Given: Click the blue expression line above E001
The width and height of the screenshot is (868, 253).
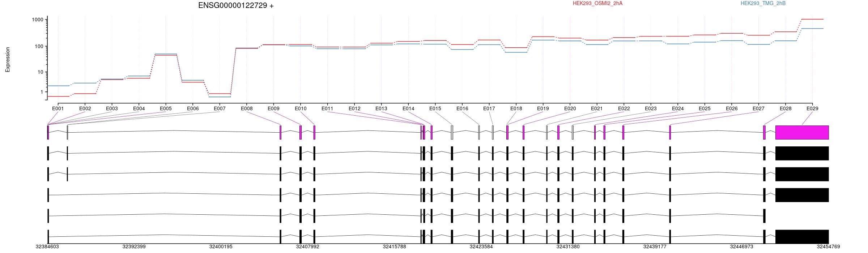Looking at the screenshot, I should point(58,86).
